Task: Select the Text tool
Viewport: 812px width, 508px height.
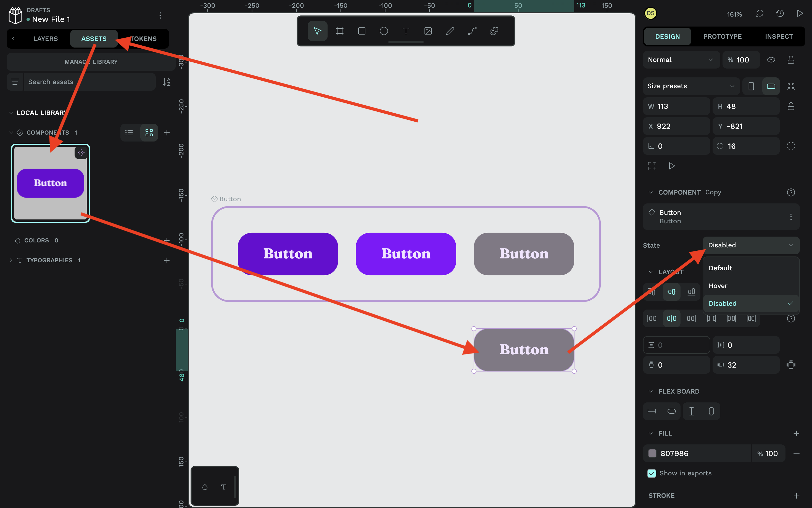Action: tap(406, 31)
